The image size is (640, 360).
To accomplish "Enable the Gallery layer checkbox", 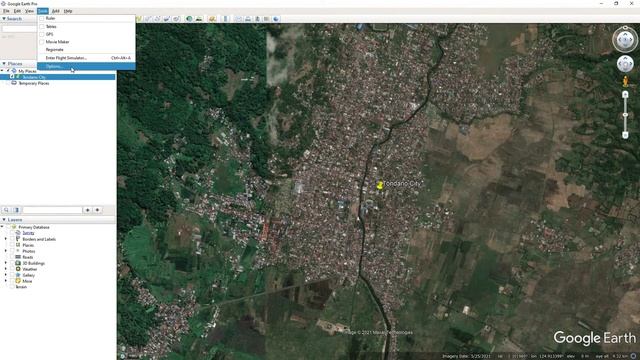I will pos(12,275).
